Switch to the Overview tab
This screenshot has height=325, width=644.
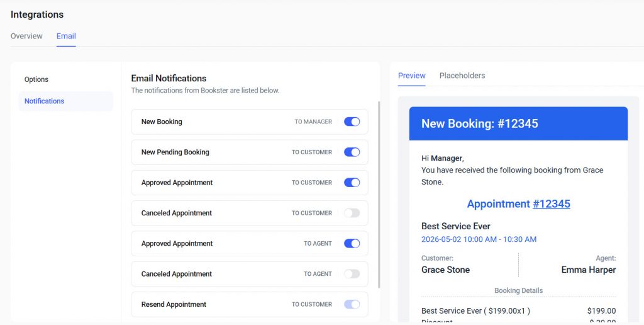26,36
